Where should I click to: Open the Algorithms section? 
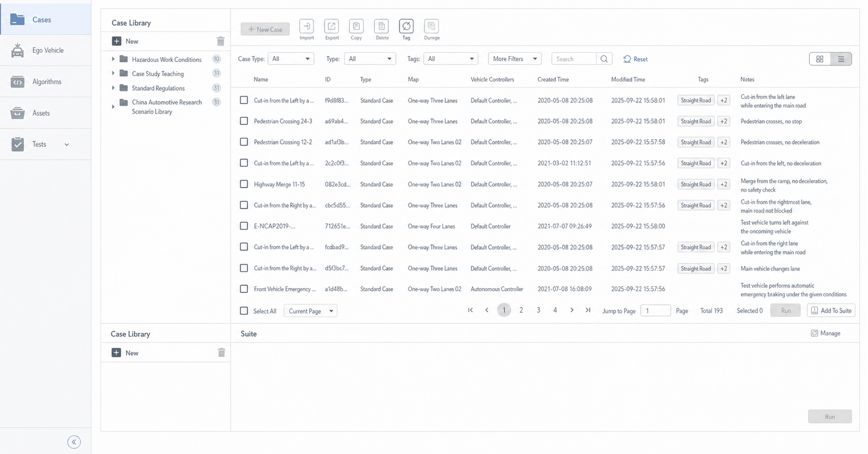click(45, 82)
